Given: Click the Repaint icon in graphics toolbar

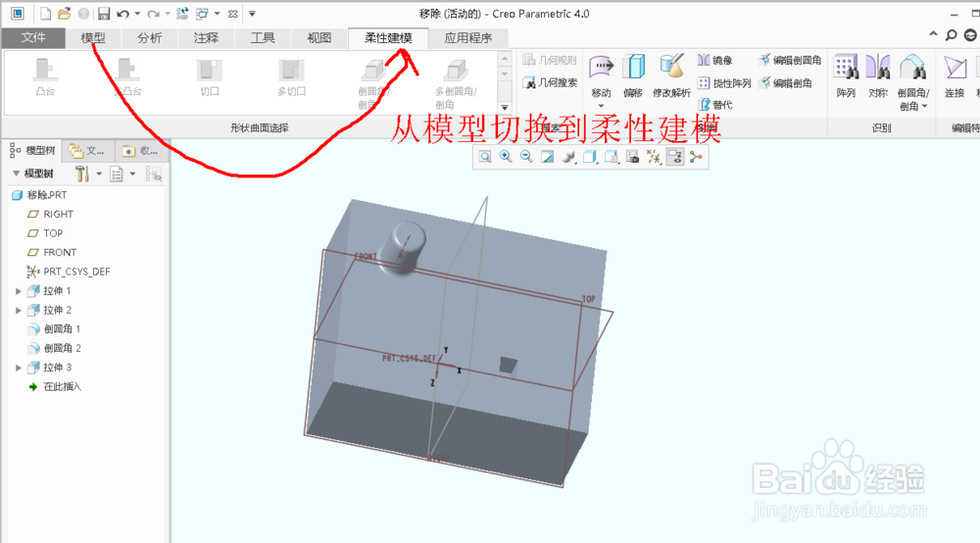Looking at the screenshot, I should [547, 157].
